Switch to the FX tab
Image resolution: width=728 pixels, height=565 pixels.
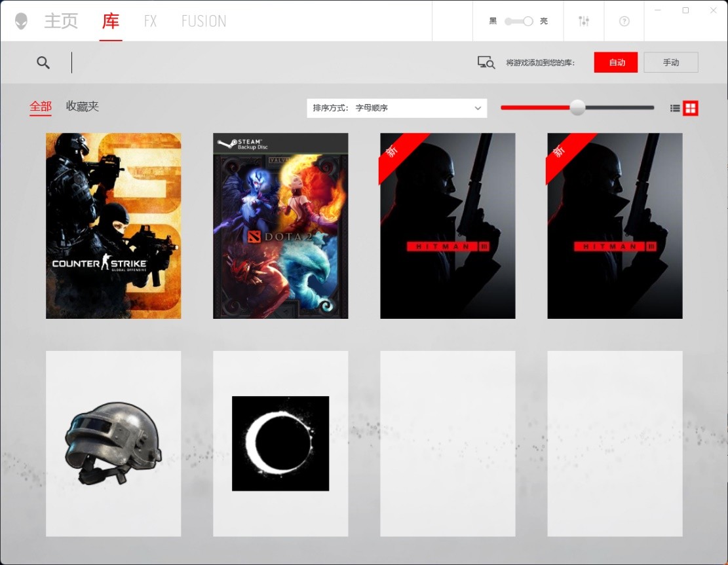click(151, 22)
